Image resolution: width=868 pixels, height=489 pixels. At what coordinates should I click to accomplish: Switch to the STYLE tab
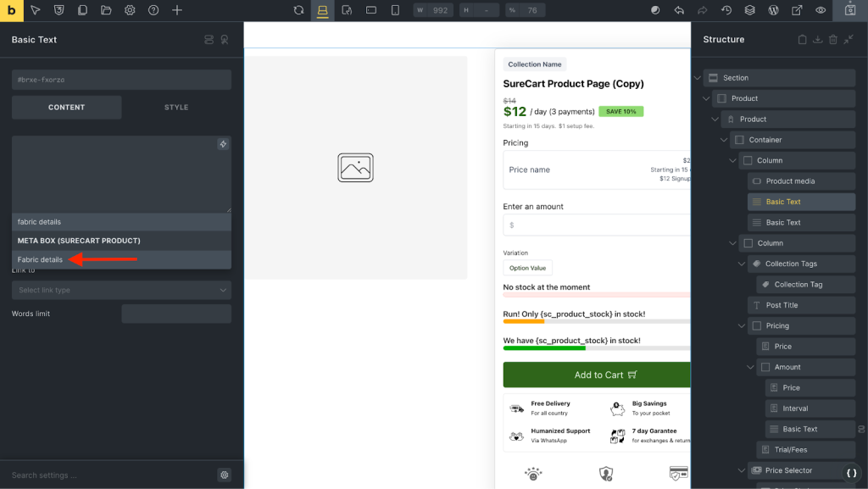click(x=176, y=108)
